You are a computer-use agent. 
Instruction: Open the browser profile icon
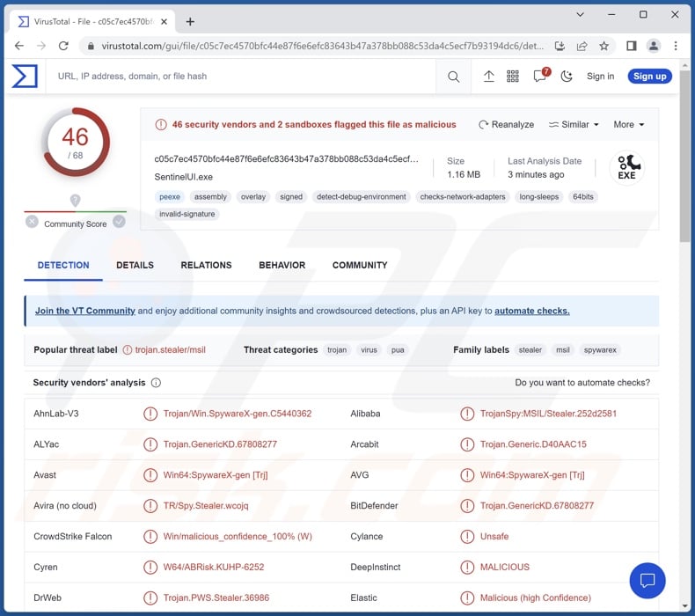coord(654,46)
